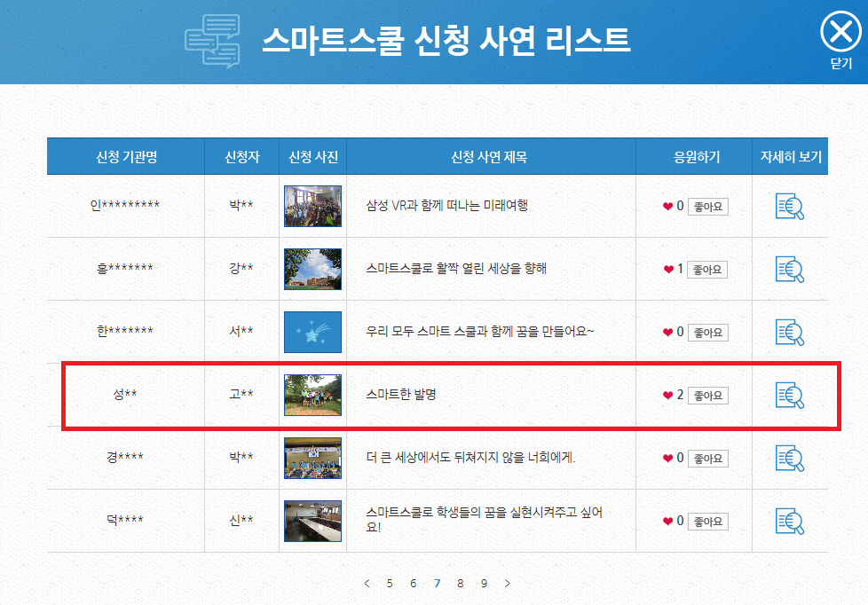Click the heart icon in 강** row
The height and width of the screenshot is (605, 868).
pos(668,270)
